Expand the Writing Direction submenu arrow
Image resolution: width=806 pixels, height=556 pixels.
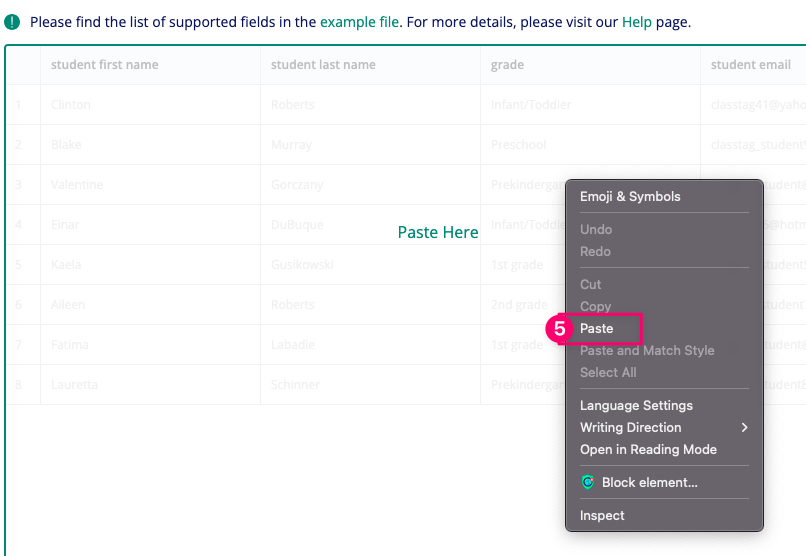pos(744,428)
